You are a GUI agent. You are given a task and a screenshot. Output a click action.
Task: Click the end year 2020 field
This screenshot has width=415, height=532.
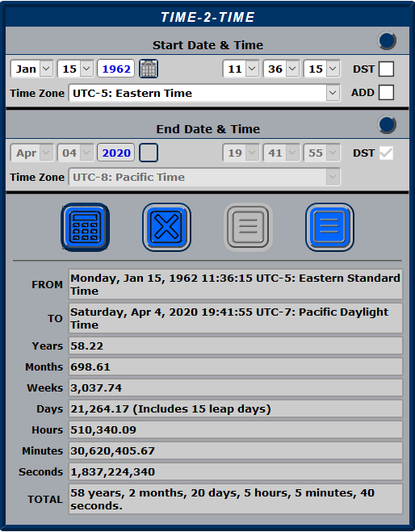tap(116, 153)
